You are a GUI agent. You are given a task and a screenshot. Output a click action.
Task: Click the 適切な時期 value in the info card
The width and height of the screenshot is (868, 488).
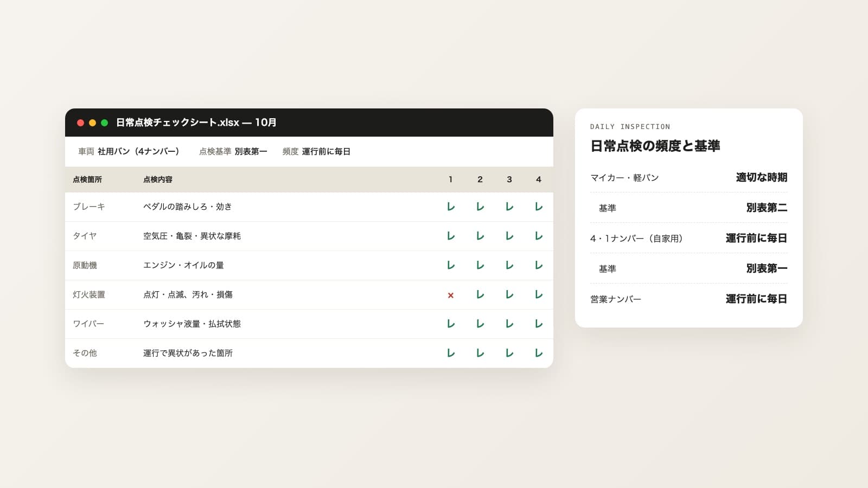click(x=762, y=177)
